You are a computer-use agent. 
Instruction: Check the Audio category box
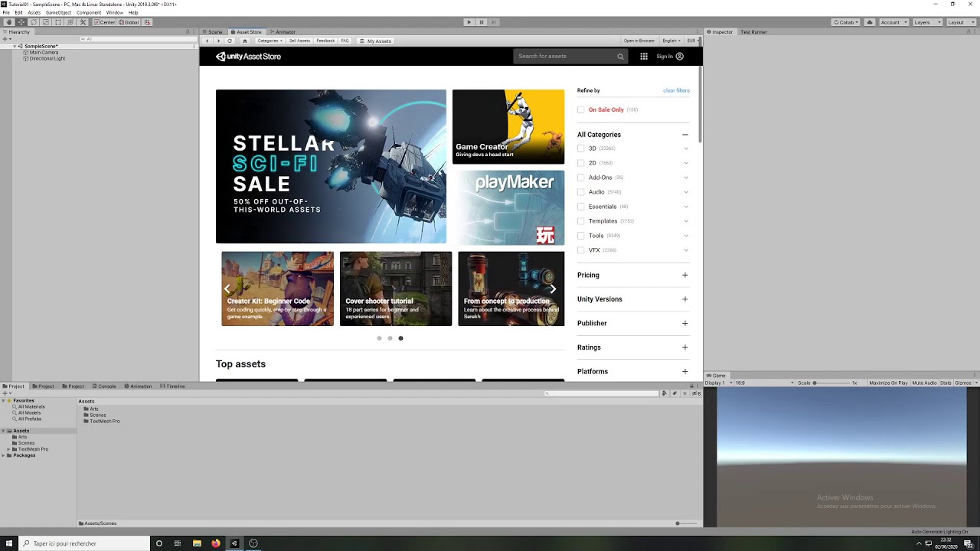[x=581, y=192]
